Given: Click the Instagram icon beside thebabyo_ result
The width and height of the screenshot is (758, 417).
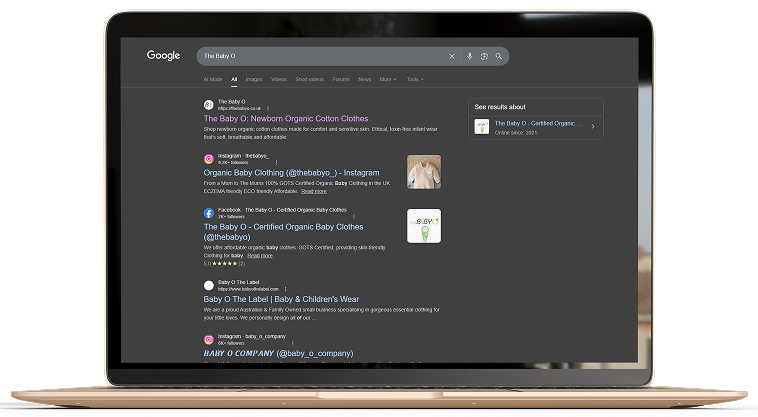Looking at the screenshot, I should click(209, 159).
